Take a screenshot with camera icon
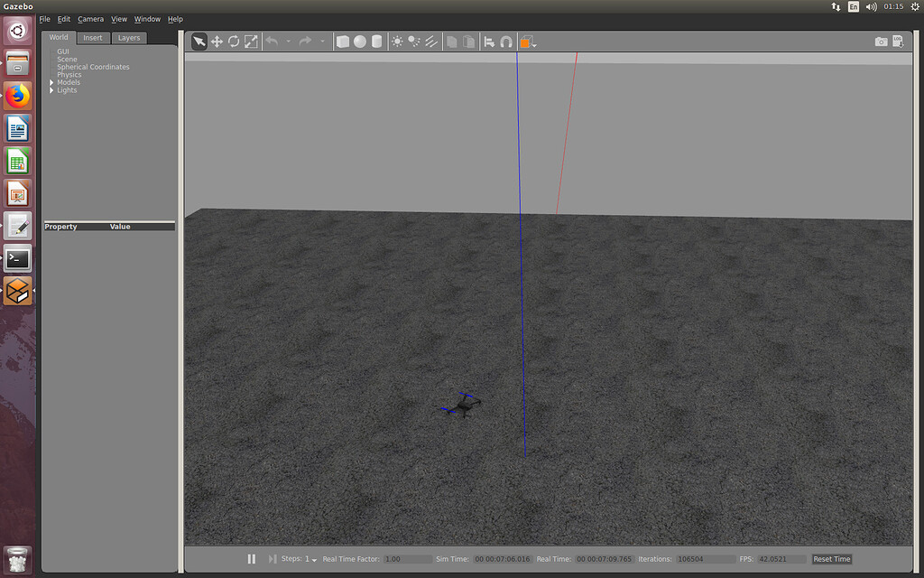924x578 pixels. coord(881,42)
